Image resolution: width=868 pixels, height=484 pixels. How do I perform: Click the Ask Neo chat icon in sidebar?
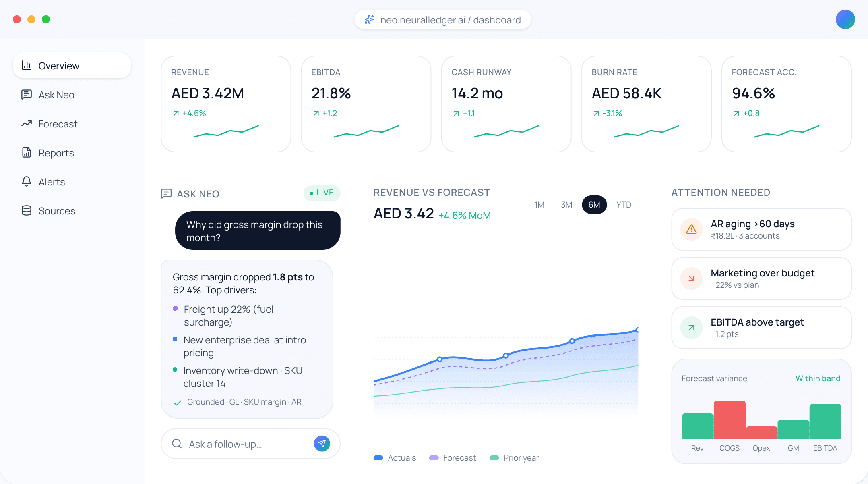27,95
